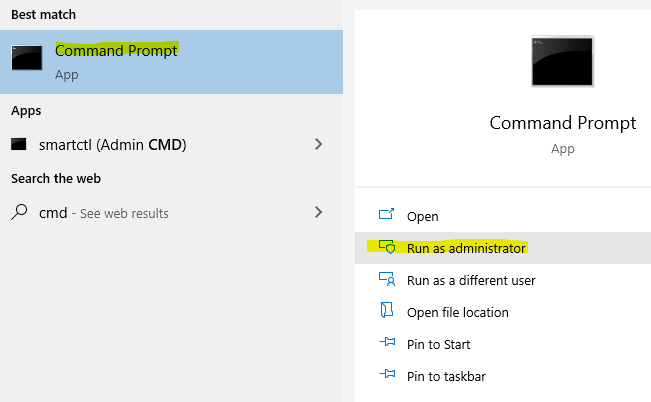Click the shield icon for Run as administrator
The image size is (651, 402).
(387, 248)
